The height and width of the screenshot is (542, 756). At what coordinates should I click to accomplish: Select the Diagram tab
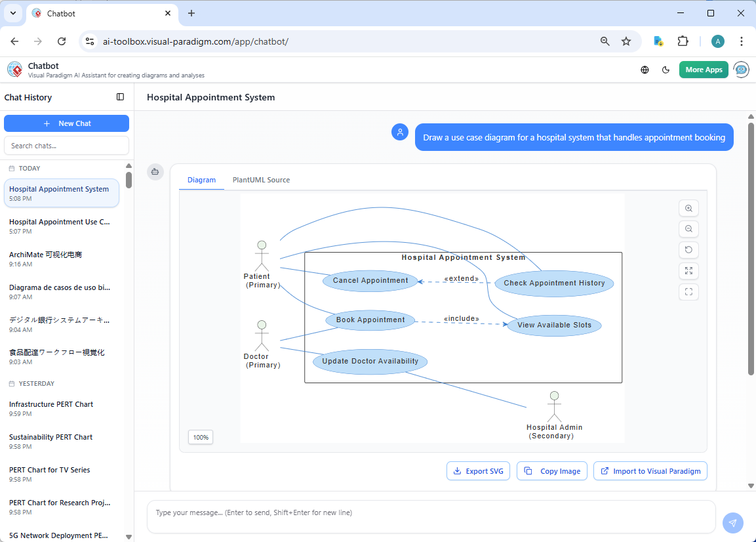(x=201, y=179)
